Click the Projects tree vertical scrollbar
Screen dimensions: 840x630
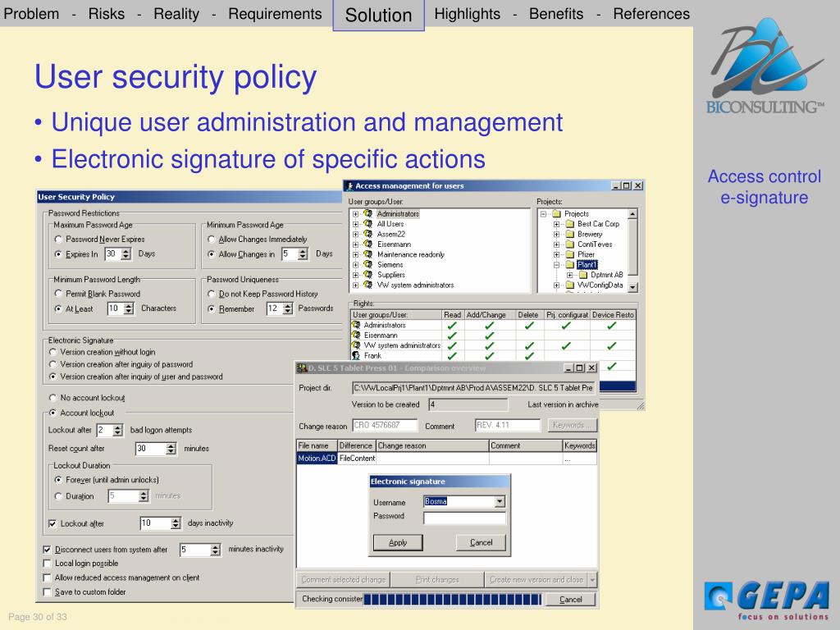coord(632,250)
